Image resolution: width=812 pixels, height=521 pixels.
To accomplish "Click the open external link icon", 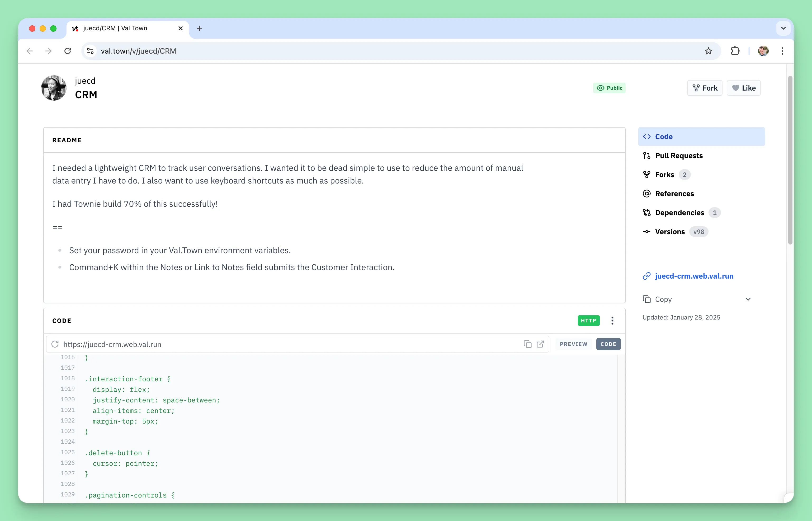I will point(540,344).
